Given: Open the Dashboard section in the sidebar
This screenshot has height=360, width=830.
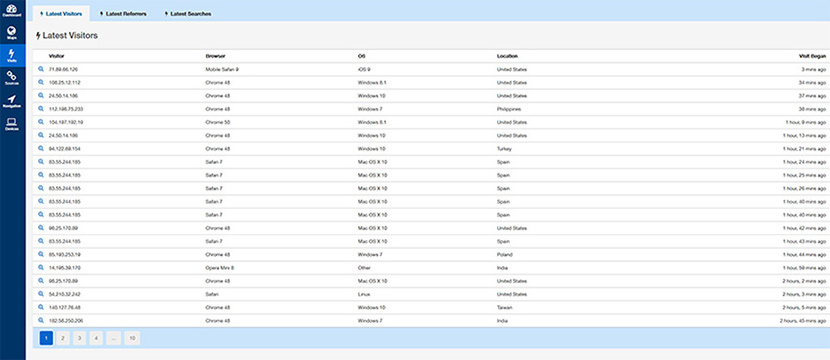Looking at the screenshot, I should point(12,11).
